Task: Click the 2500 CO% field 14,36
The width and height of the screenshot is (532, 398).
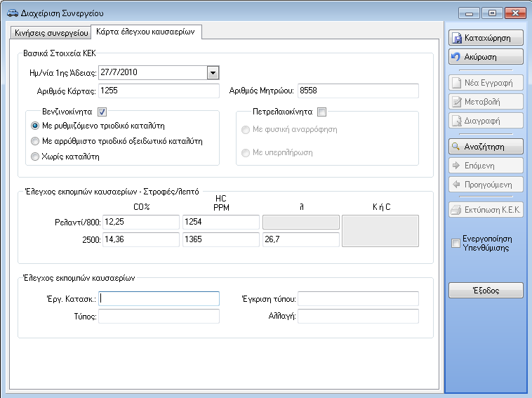Action: (x=141, y=239)
